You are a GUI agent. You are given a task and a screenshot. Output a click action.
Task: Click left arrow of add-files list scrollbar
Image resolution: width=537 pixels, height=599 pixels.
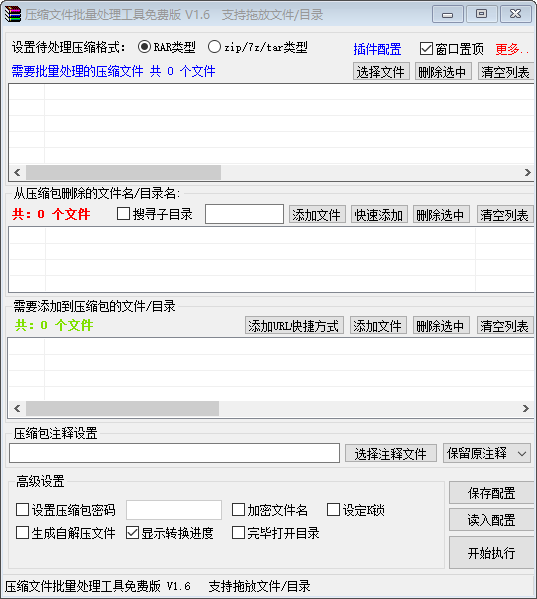click(17, 408)
